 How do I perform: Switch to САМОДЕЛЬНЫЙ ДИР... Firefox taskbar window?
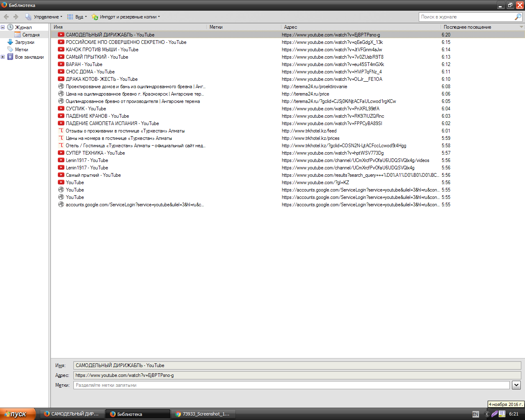[x=71, y=414]
